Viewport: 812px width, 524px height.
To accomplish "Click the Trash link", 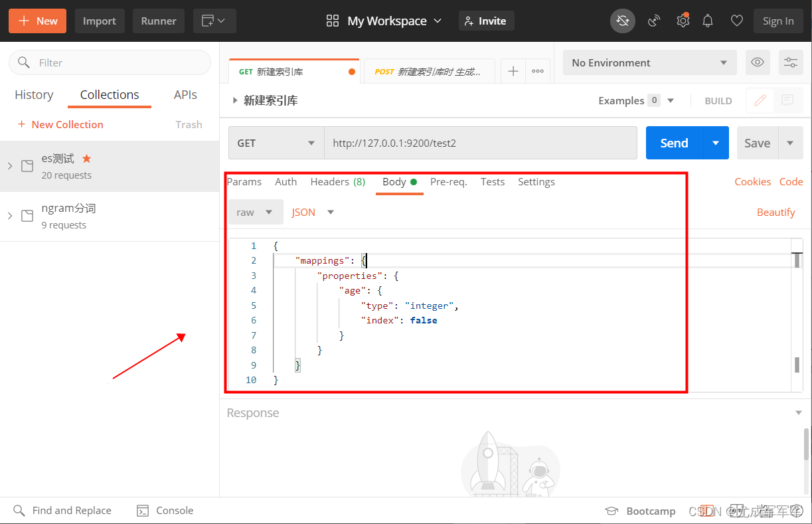I will [x=189, y=124].
